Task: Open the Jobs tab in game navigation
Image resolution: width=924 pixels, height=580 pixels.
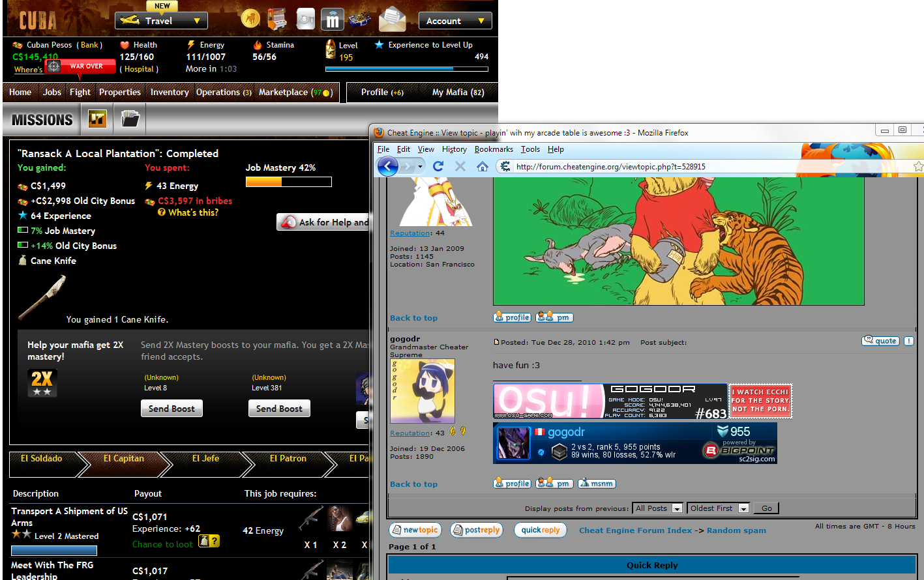Action: point(52,92)
